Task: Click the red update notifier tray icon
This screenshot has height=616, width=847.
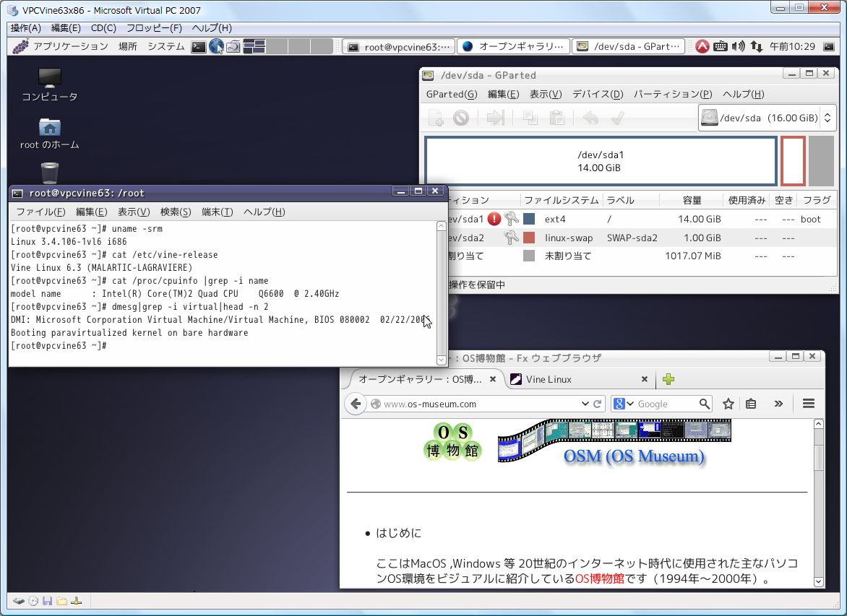Action: point(702,46)
